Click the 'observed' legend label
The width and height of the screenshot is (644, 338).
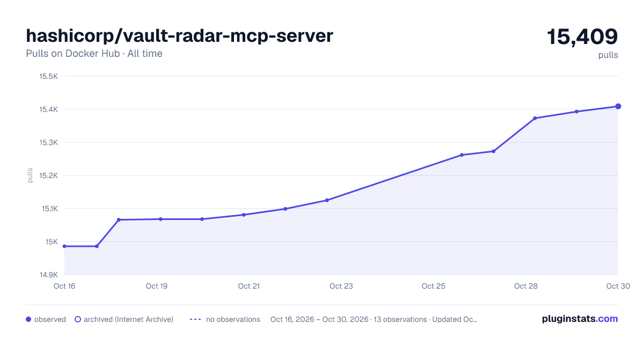tap(50, 319)
